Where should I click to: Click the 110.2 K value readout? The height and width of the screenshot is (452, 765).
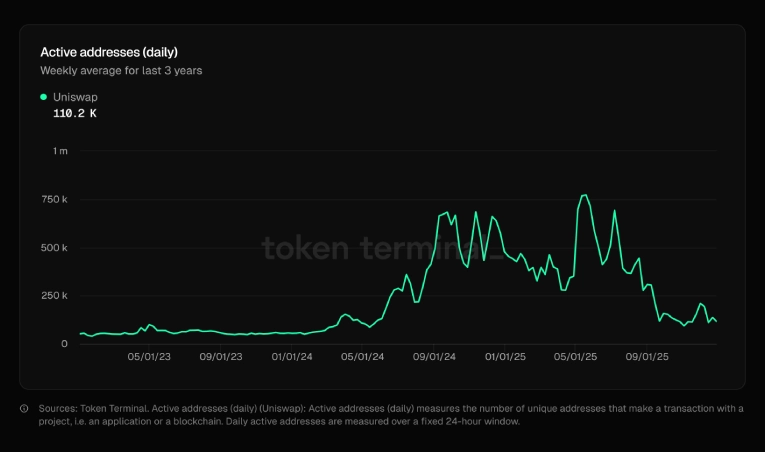[75, 114]
